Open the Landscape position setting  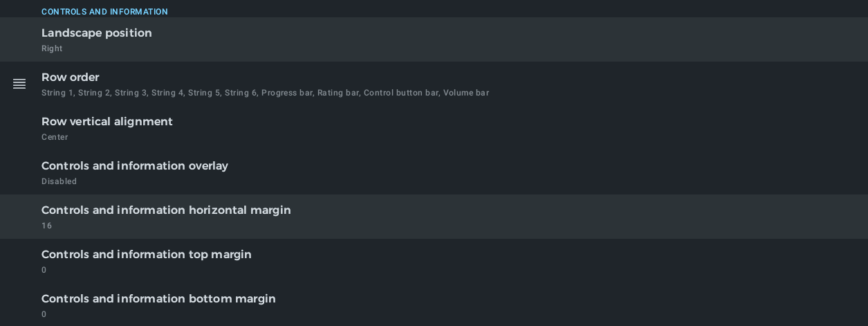click(97, 33)
